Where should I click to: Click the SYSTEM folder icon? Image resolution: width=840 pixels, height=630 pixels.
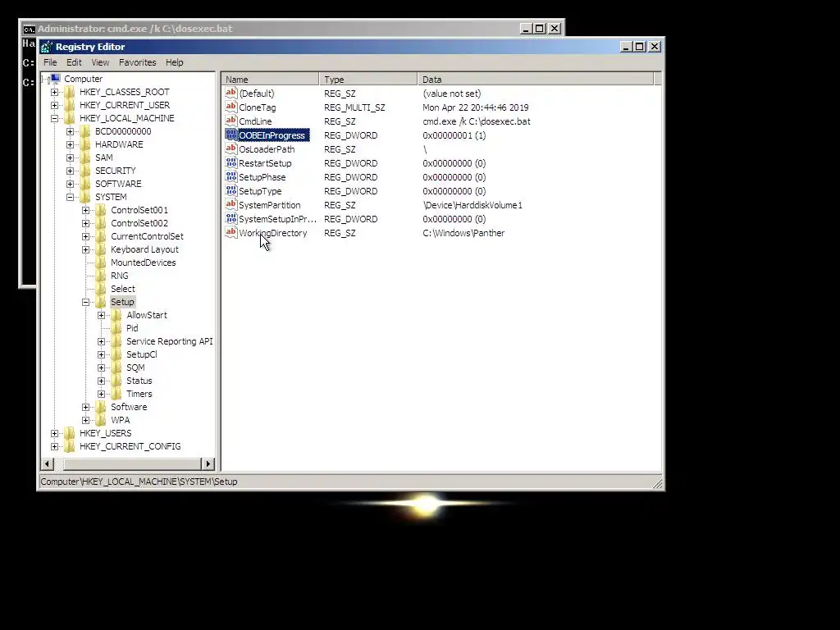click(x=85, y=197)
